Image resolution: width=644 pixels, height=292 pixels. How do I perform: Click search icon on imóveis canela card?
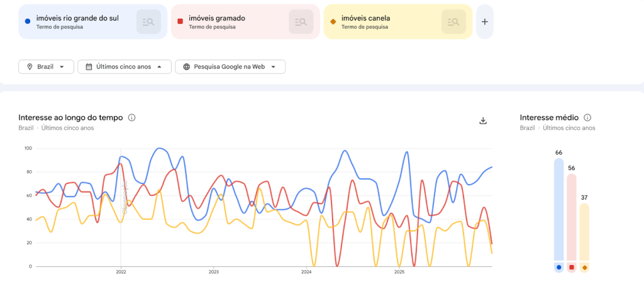(453, 22)
